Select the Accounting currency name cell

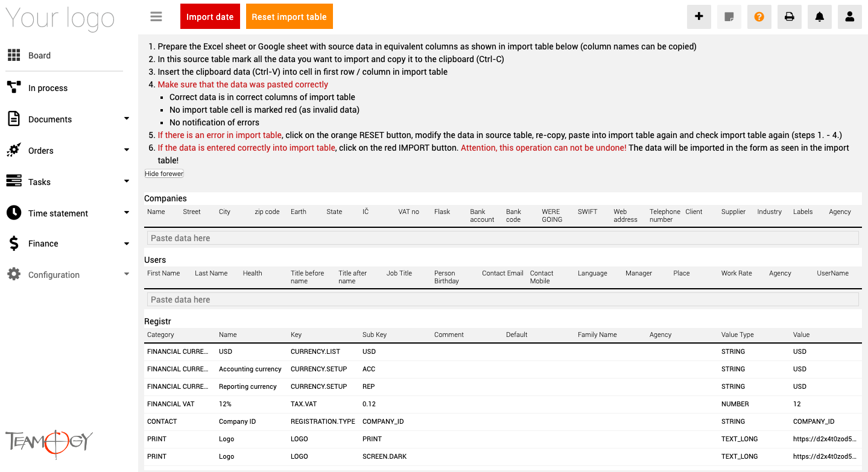tap(250, 369)
